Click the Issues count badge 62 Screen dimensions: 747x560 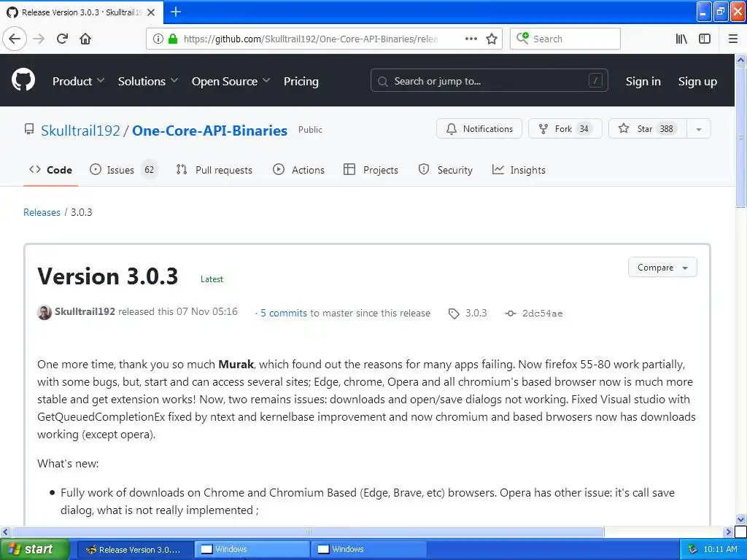pyautogui.click(x=149, y=169)
